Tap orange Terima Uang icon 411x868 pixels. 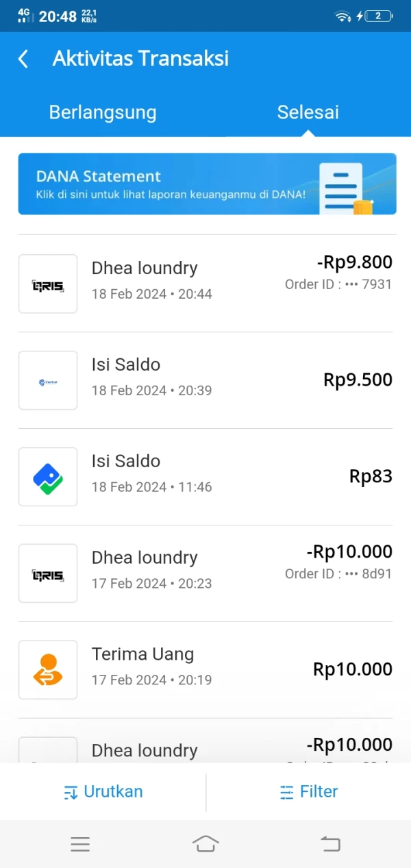pyautogui.click(x=48, y=670)
